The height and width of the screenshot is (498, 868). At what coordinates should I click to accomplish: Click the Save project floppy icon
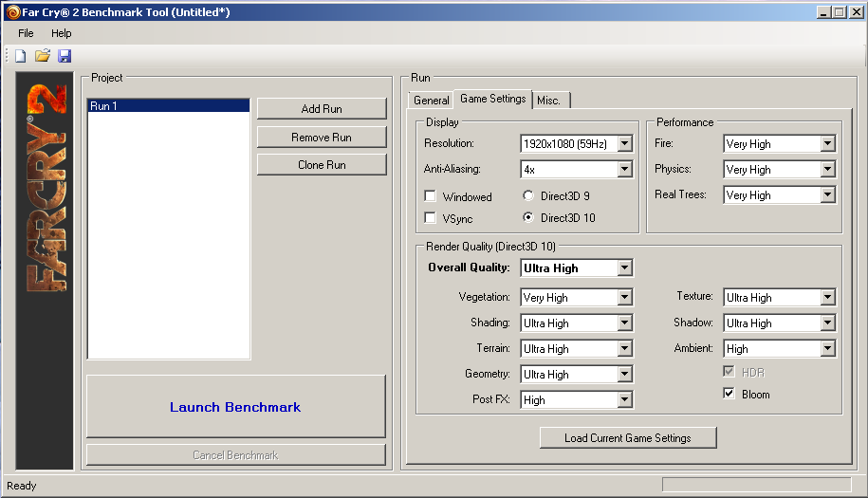point(65,56)
